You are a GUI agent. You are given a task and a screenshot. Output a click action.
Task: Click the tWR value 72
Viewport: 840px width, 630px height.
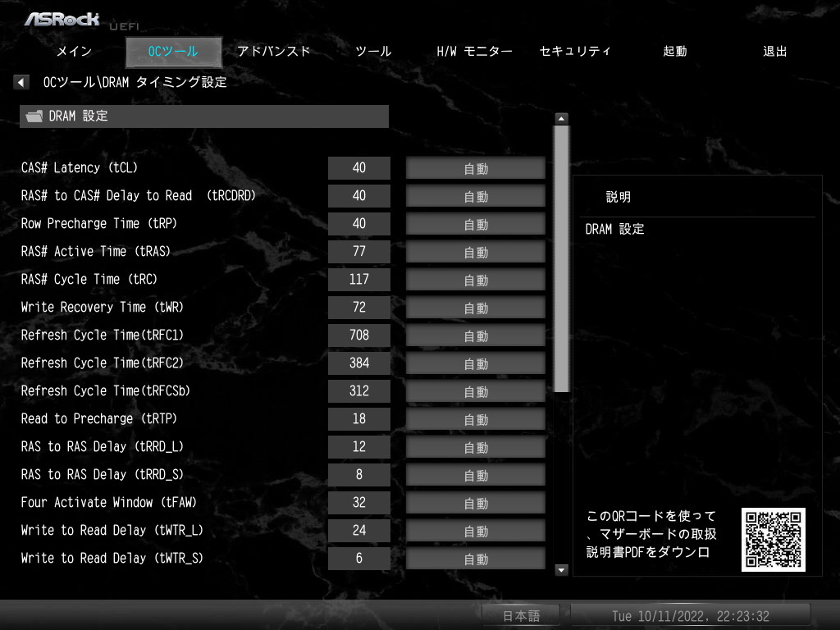359,307
